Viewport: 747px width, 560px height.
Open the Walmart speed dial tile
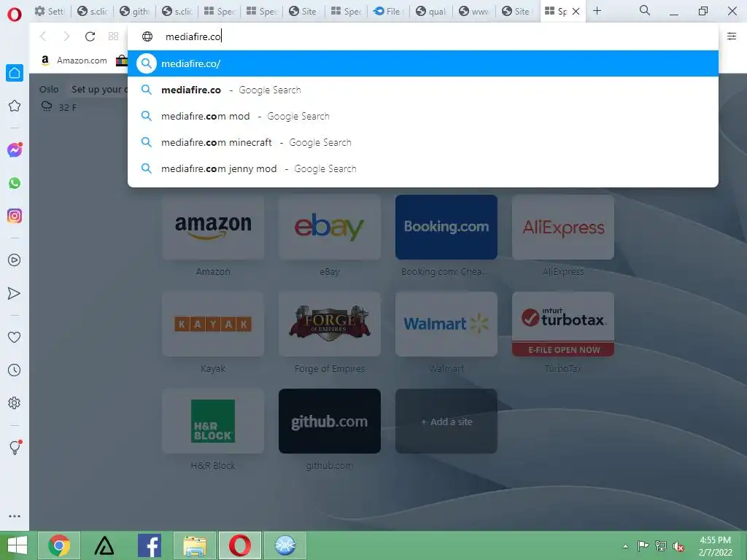[x=446, y=324]
